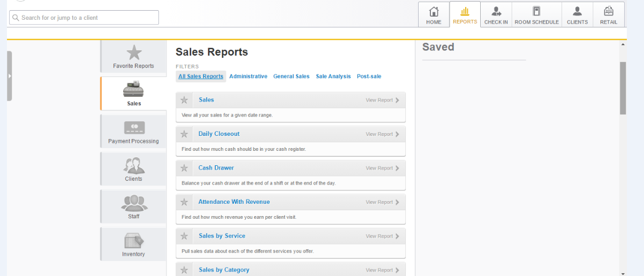Click the page vertical scrollbar thumb
644x276 pixels.
pyautogui.click(x=623, y=88)
